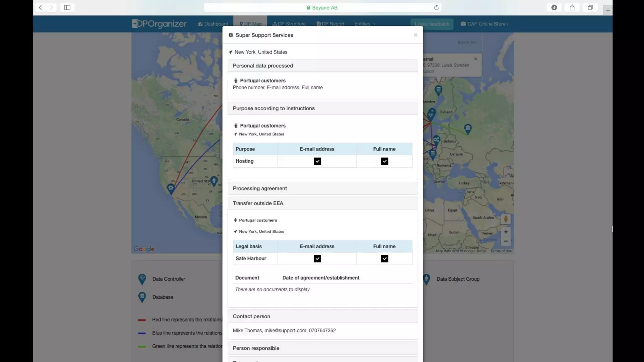Open the Safari downloads icon
This screenshot has width=644, height=362.
coord(554,8)
